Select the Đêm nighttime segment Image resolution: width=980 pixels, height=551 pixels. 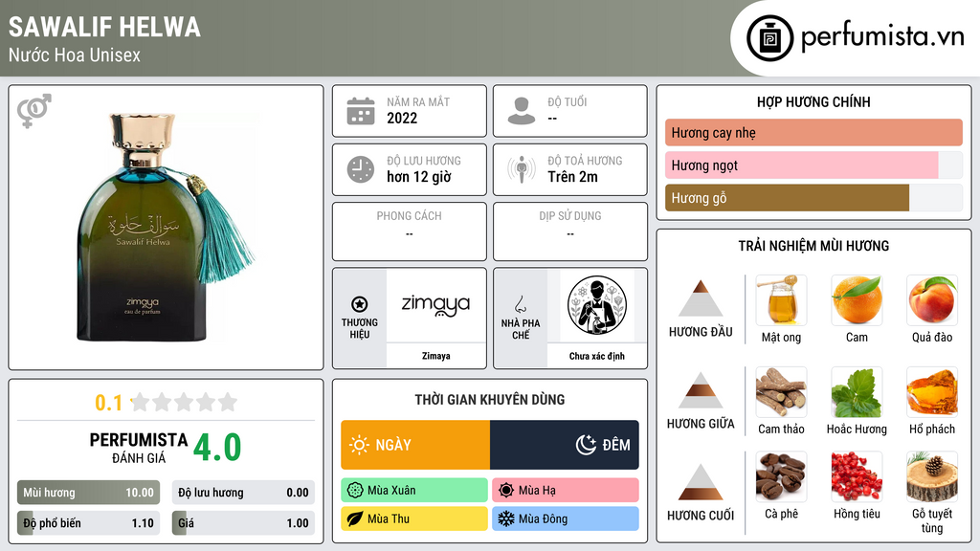565,445
